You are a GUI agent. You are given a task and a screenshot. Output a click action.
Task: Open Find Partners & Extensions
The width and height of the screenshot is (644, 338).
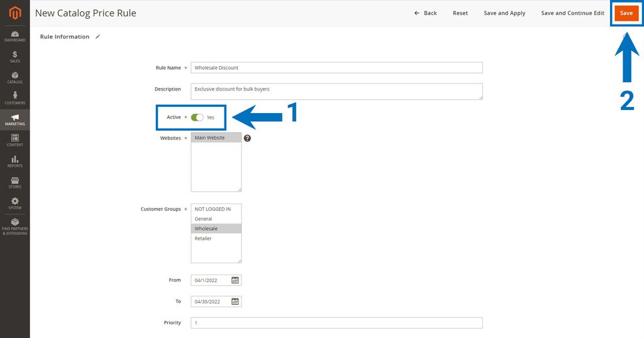click(x=15, y=227)
